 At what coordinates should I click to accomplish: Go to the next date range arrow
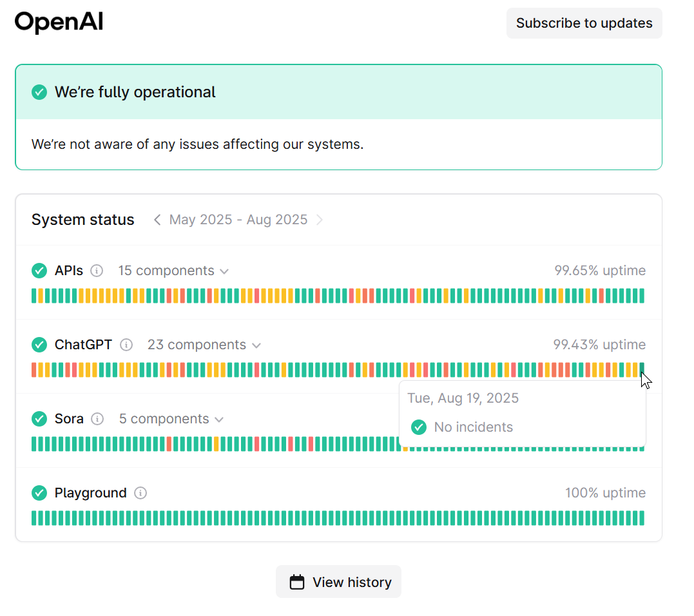(x=320, y=220)
